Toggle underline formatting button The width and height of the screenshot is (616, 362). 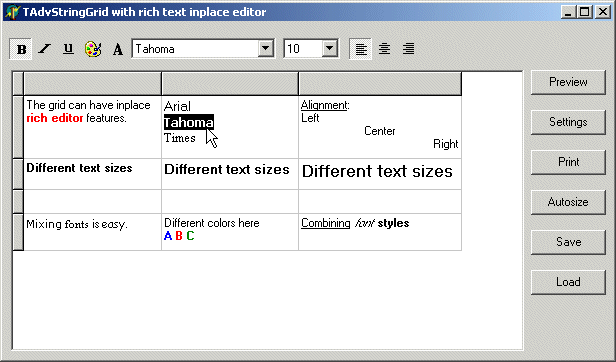point(69,49)
